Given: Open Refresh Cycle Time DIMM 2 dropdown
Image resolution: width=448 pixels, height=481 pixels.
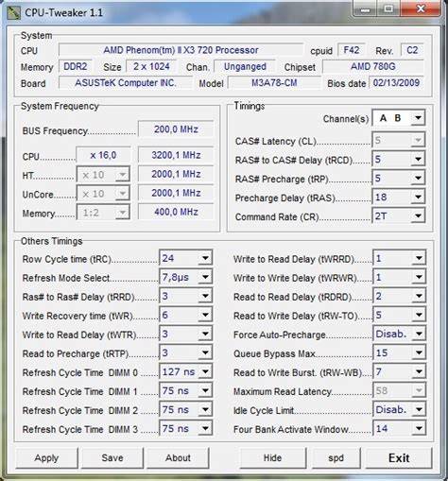Looking at the screenshot, I should coord(186,409).
